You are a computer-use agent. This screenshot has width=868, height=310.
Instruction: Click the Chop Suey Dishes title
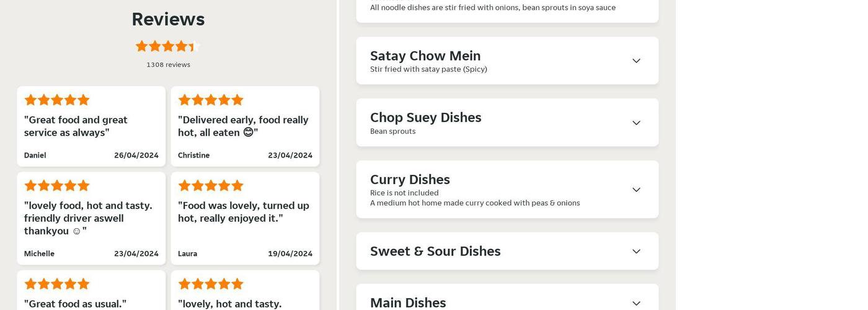tap(425, 117)
